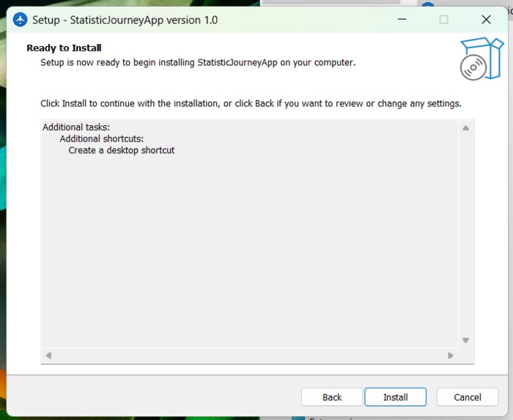
Task: Click the Setup window title text
Action: pyautogui.click(x=125, y=20)
